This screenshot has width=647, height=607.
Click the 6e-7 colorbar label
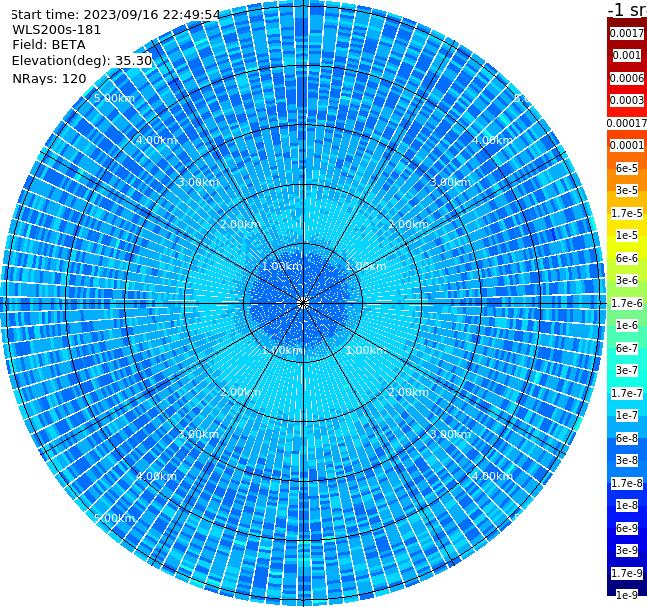point(627,348)
